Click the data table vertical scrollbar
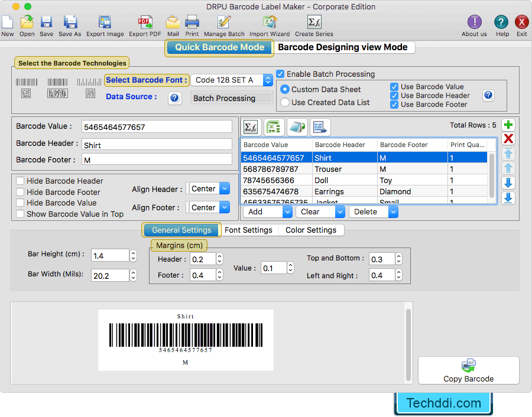 click(492, 175)
